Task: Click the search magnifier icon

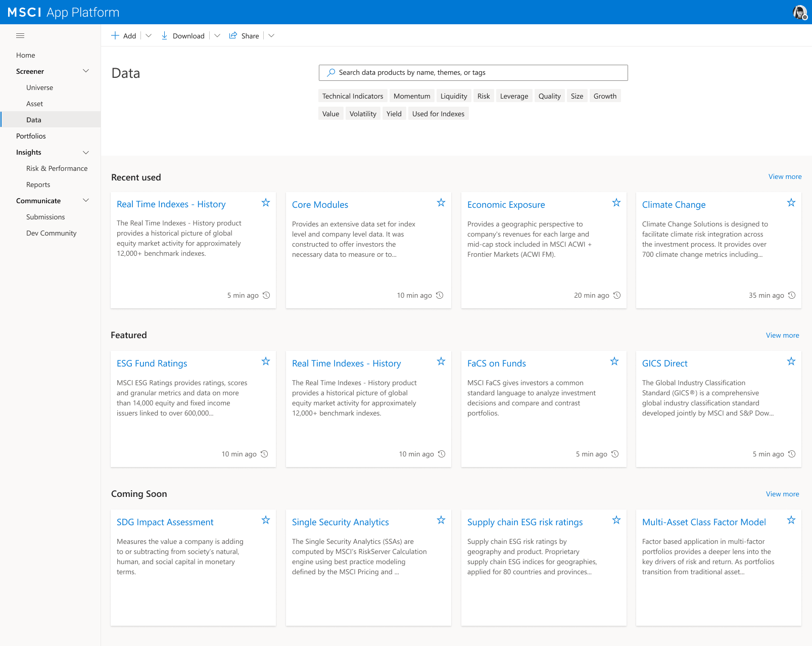Action: pyautogui.click(x=331, y=72)
